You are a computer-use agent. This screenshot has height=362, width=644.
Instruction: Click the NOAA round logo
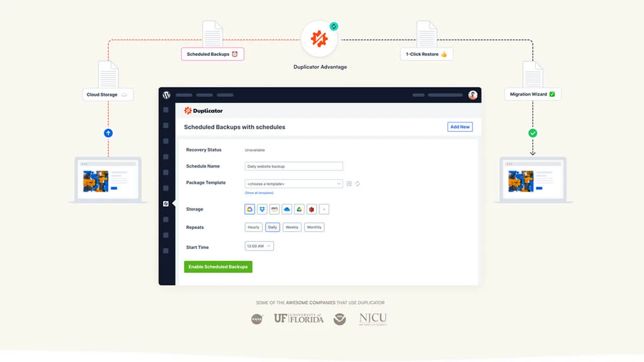click(x=340, y=319)
